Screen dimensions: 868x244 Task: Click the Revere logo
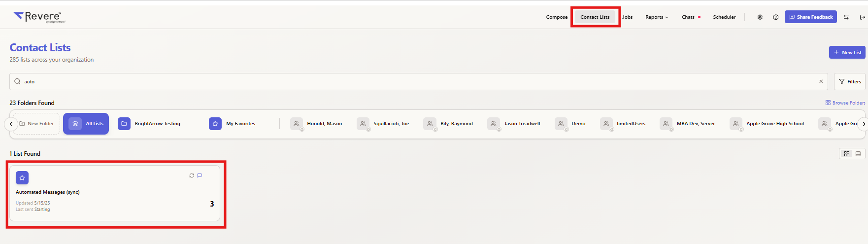(39, 17)
